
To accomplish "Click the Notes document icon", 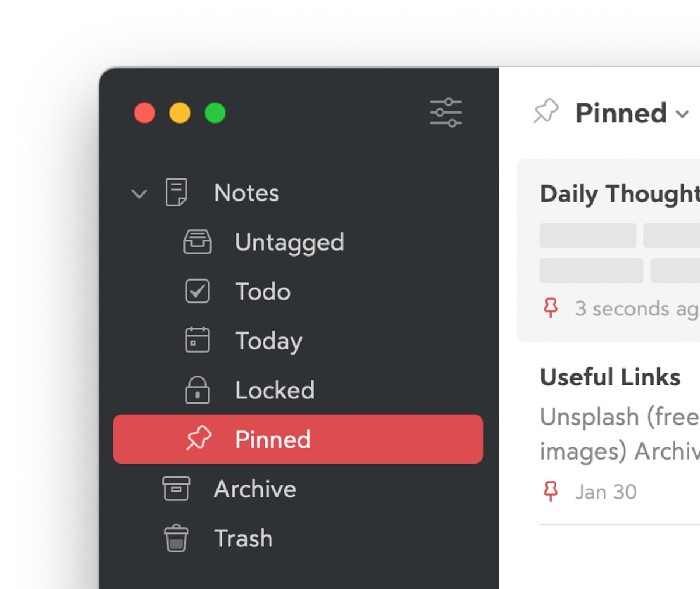I will click(176, 192).
